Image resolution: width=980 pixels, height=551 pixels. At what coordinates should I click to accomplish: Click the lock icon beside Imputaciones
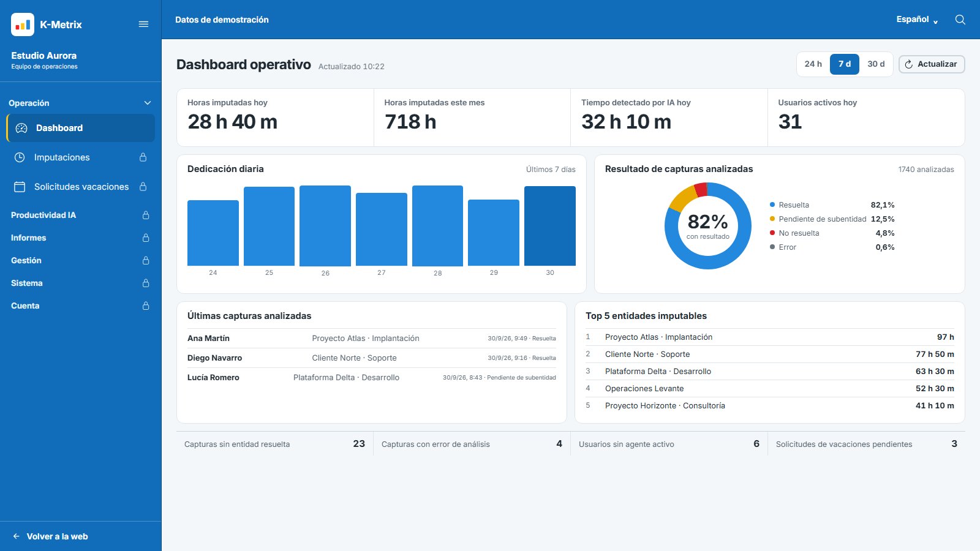(x=143, y=157)
